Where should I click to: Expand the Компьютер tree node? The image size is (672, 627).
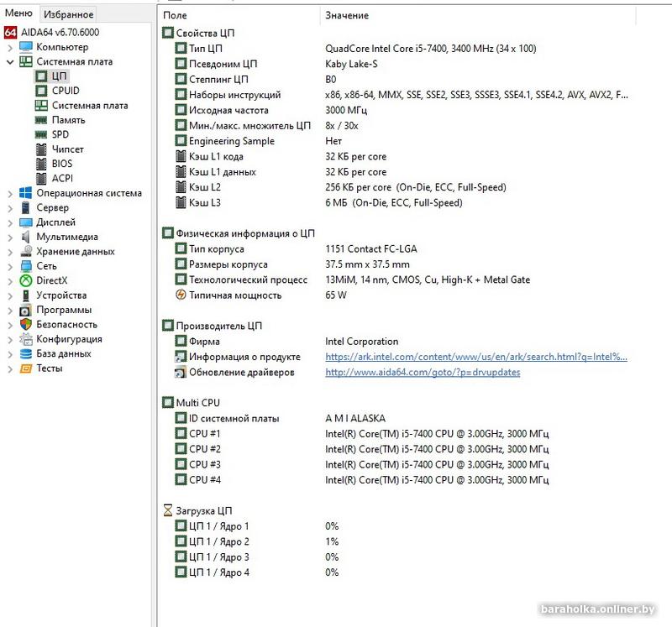click(x=10, y=48)
